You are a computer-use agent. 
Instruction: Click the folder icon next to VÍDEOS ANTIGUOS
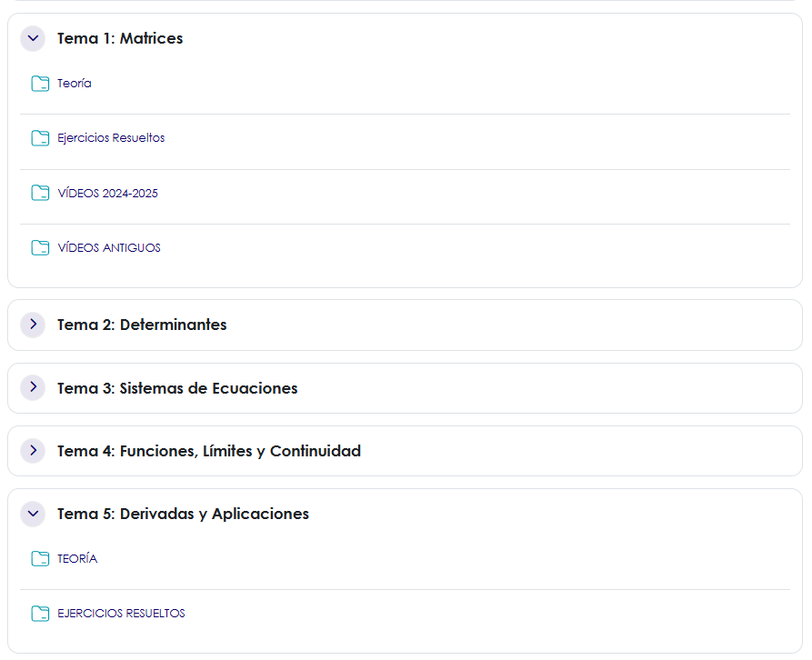pyautogui.click(x=40, y=247)
